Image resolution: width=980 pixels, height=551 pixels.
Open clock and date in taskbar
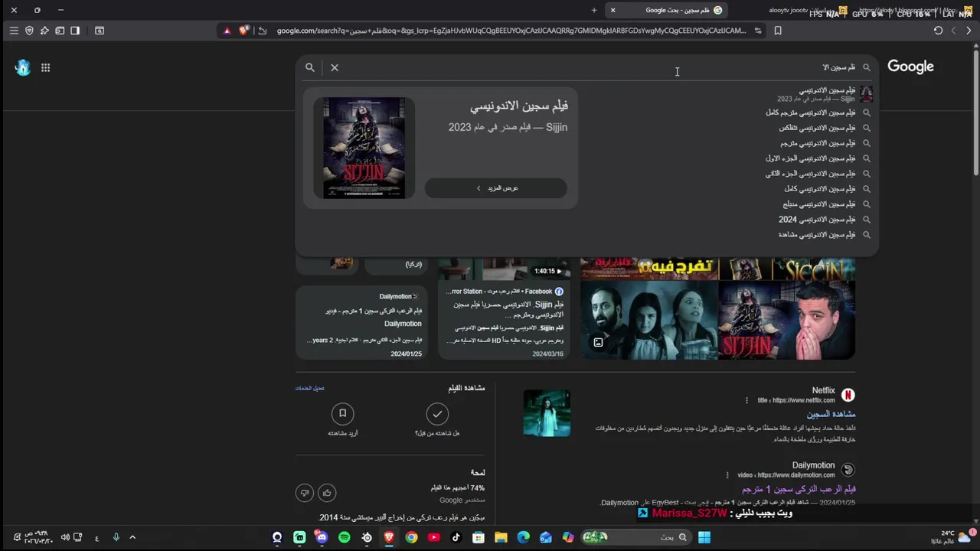(38, 537)
